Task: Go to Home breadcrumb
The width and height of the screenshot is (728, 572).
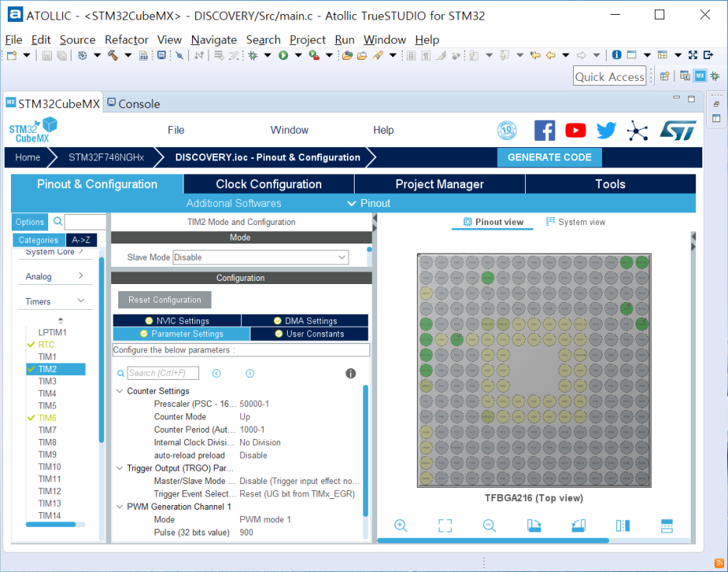Action: (27, 157)
